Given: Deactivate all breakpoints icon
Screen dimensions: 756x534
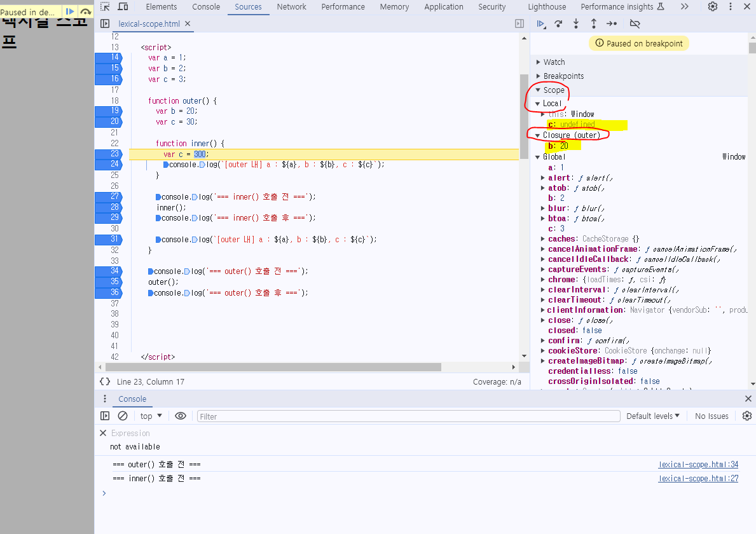Looking at the screenshot, I should coord(635,24).
